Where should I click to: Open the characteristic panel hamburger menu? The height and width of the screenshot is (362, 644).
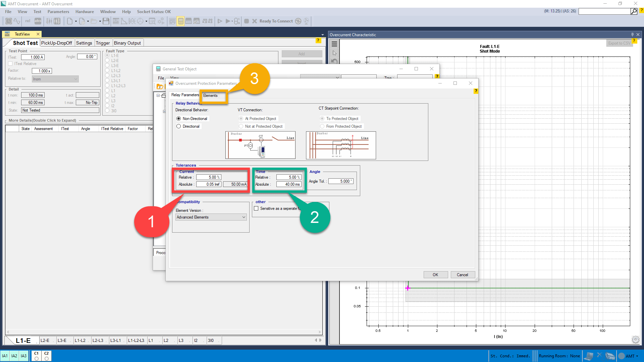click(x=334, y=44)
